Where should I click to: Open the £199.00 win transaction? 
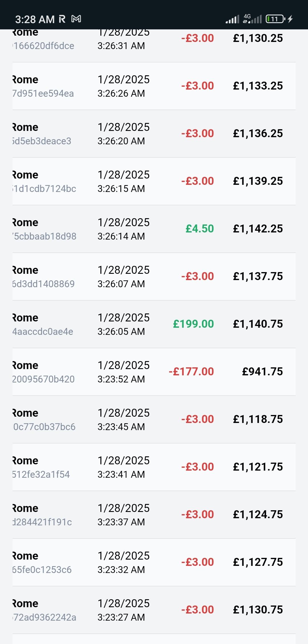tap(193, 324)
